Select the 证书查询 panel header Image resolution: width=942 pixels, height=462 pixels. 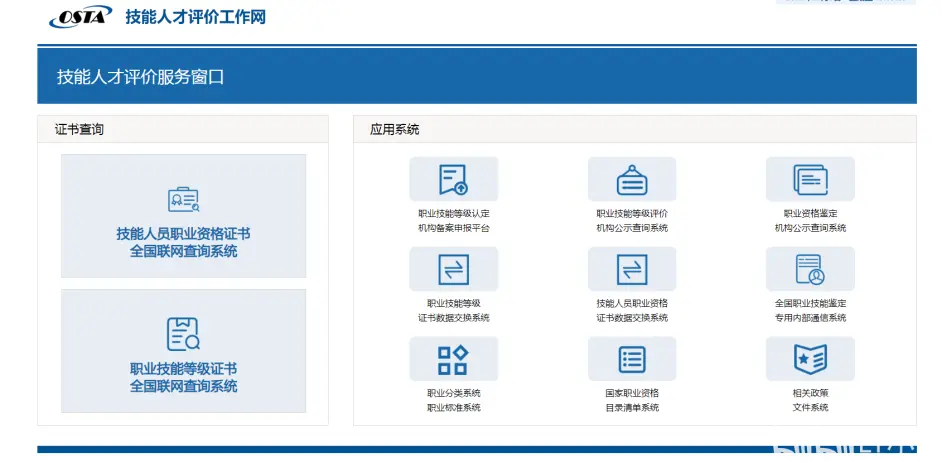tap(79, 129)
